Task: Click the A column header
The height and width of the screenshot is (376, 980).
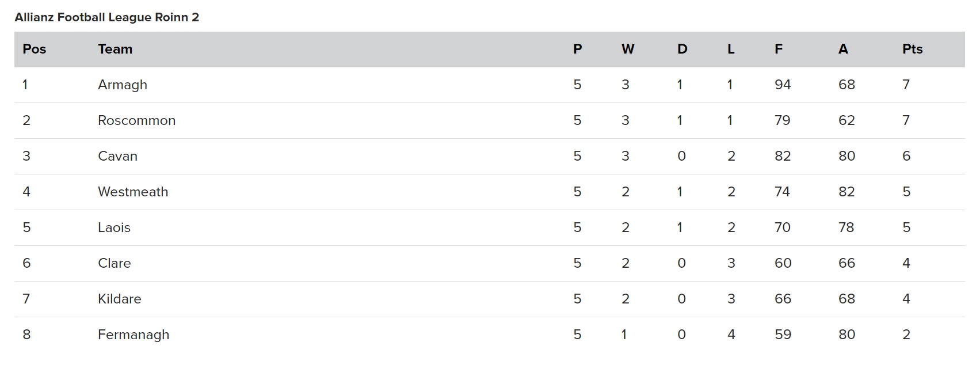Action: point(843,49)
